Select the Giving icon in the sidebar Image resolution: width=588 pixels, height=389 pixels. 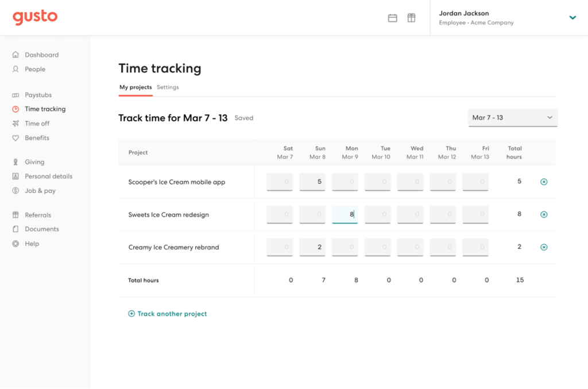click(x=16, y=161)
